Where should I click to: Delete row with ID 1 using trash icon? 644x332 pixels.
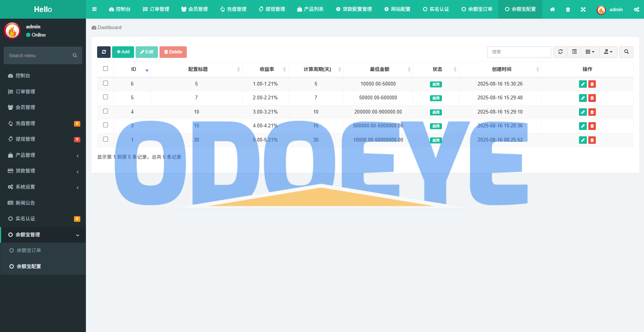(x=592, y=140)
